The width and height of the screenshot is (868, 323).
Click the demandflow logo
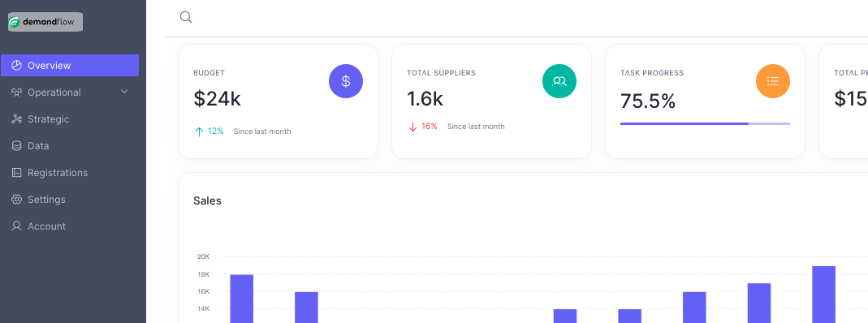[x=45, y=22]
